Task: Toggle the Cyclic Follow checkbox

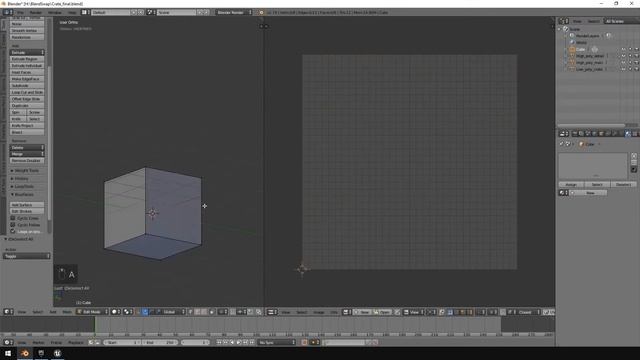Action: (13, 225)
